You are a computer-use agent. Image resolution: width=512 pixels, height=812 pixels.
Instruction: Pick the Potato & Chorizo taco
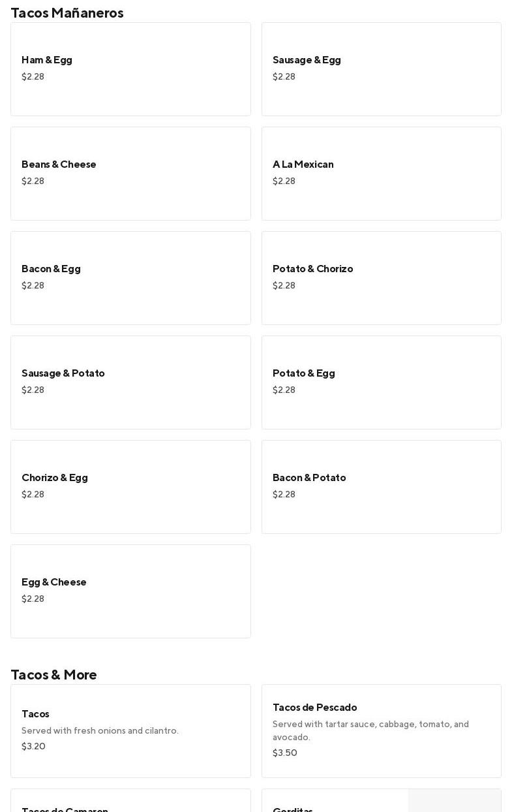pos(381,278)
